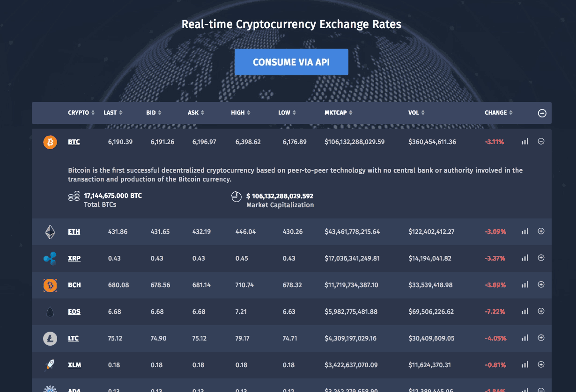The height and width of the screenshot is (392, 576).
Task: Sort table by MKTCAP column
Action: click(x=339, y=113)
